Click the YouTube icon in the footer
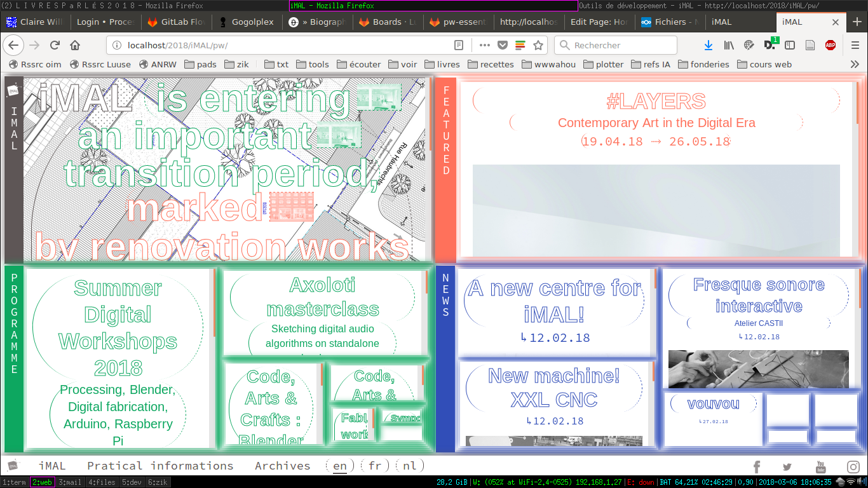This screenshot has height=488, width=868. point(821,467)
